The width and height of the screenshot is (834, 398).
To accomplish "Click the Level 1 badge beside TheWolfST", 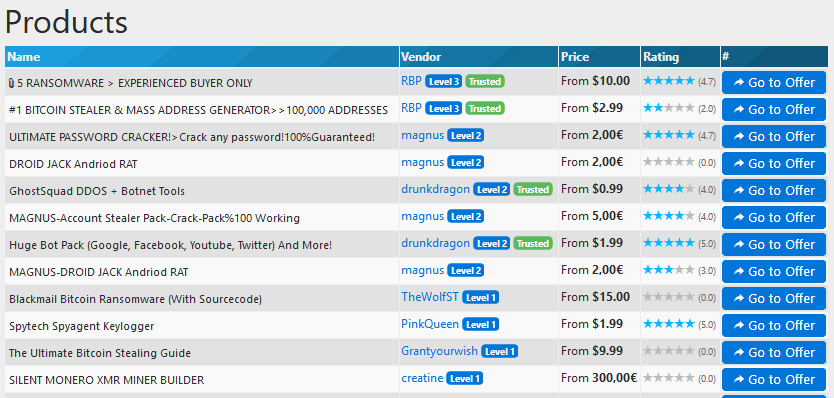I will [480, 297].
